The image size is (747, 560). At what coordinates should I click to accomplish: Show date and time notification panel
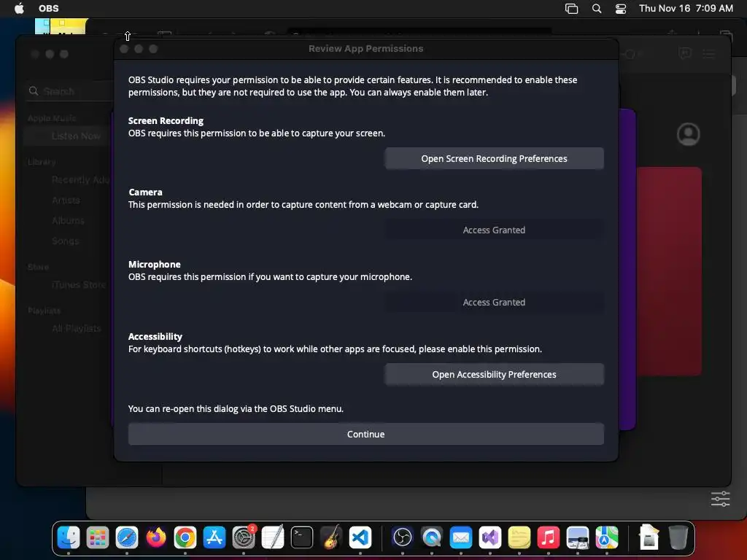686,8
